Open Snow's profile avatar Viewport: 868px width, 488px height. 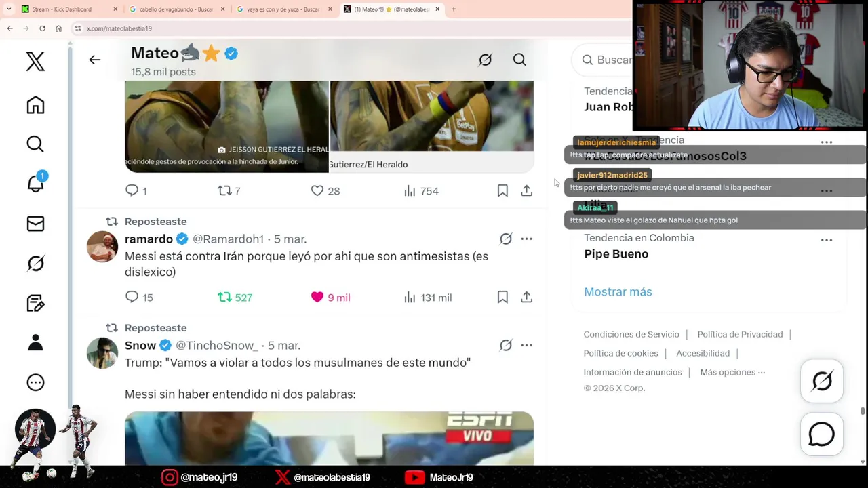(x=102, y=353)
